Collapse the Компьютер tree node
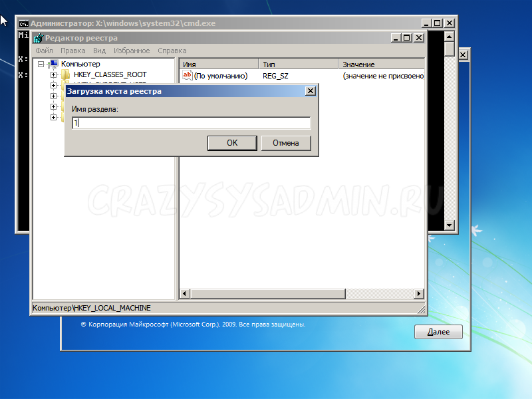 [x=41, y=65]
